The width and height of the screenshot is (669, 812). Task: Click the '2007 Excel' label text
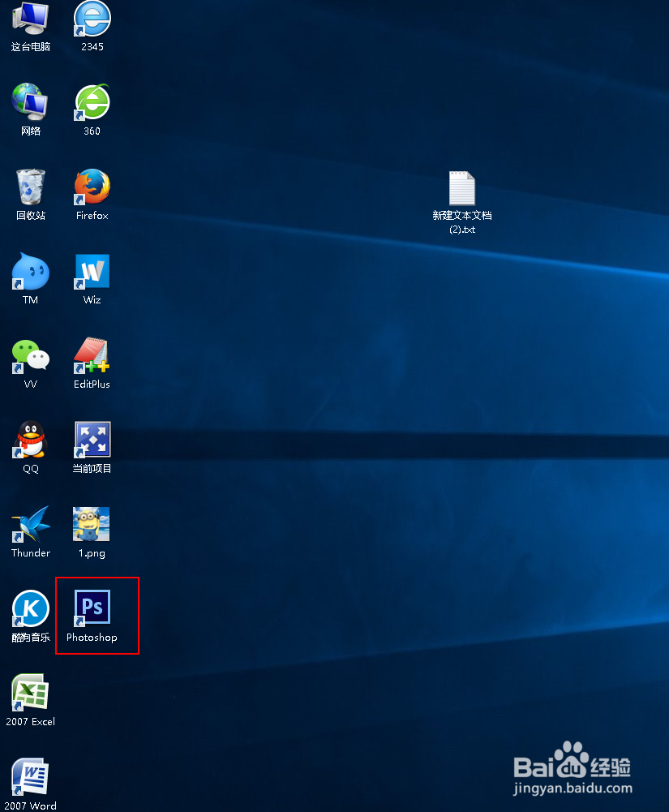pyautogui.click(x=30, y=722)
